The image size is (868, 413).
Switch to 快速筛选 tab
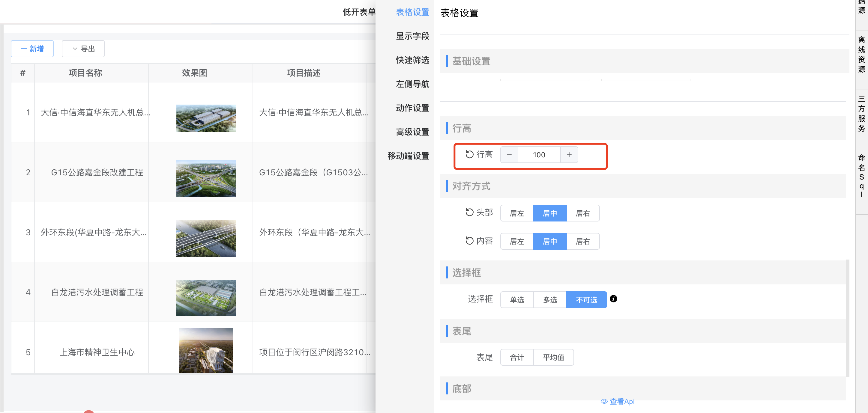[x=412, y=60]
